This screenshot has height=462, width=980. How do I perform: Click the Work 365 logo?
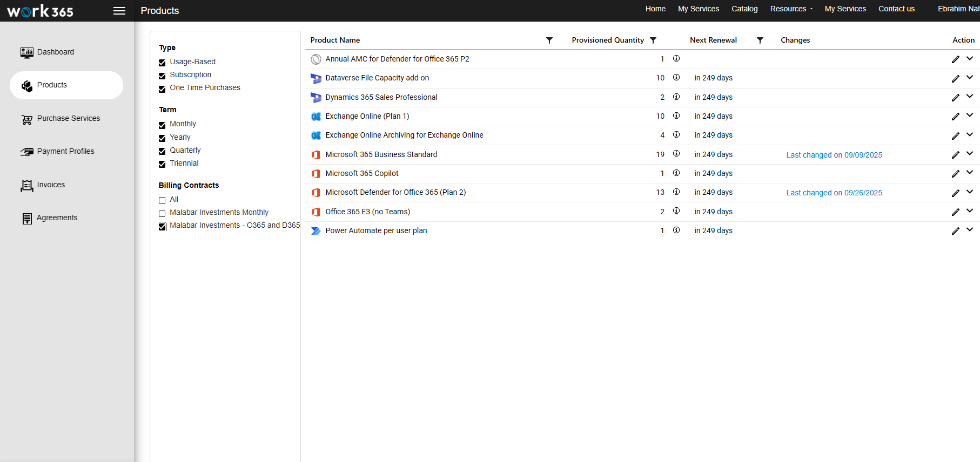(40, 11)
